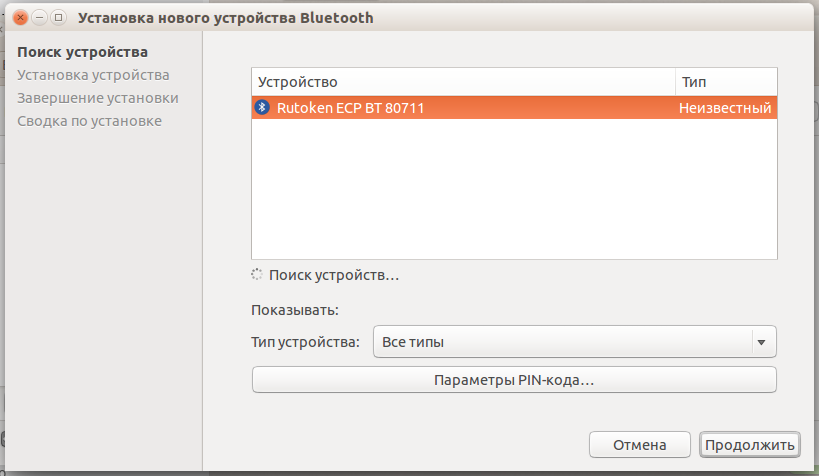Select the Поиск устройства step

82,52
